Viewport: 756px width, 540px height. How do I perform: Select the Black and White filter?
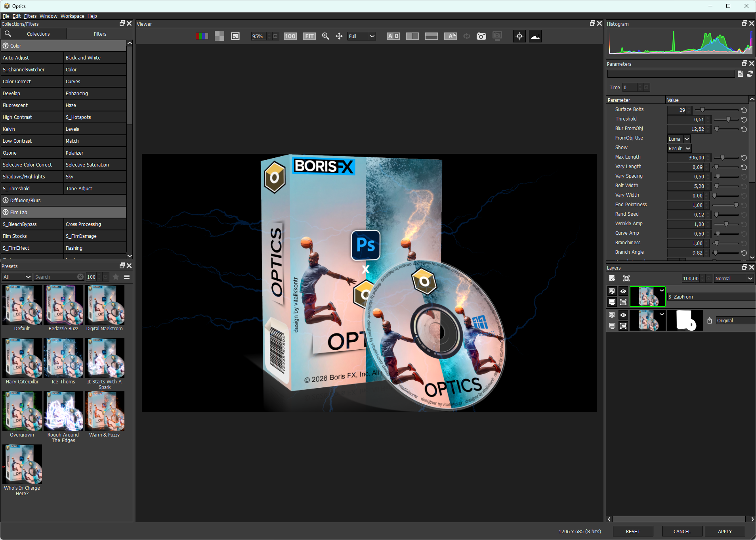click(x=95, y=57)
